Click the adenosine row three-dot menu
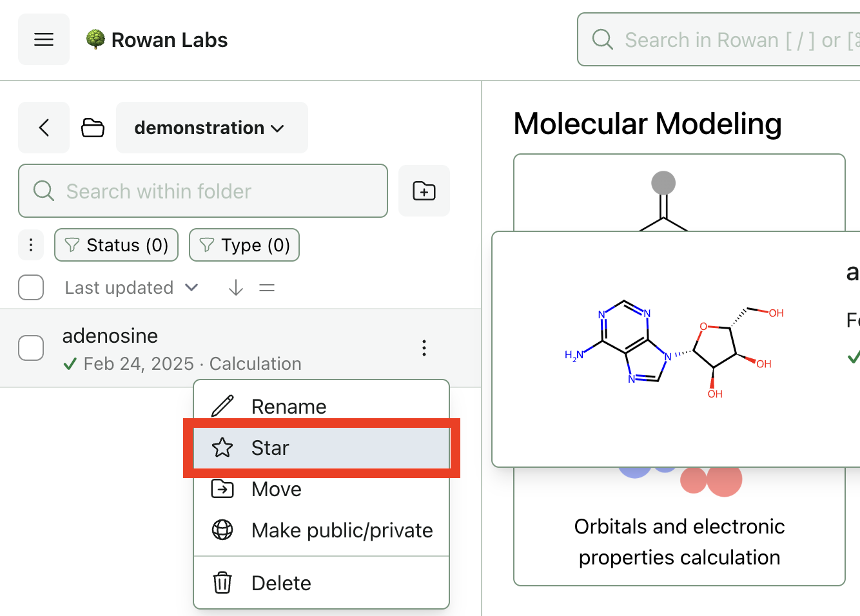Viewport: 860px width, 616px height. pyautogui.click(x=424, y=348)
